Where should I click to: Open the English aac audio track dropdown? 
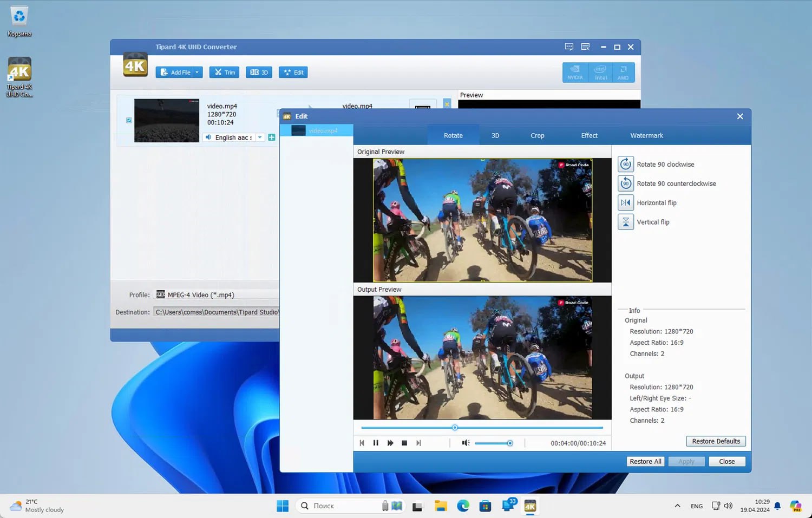(260, 137)
